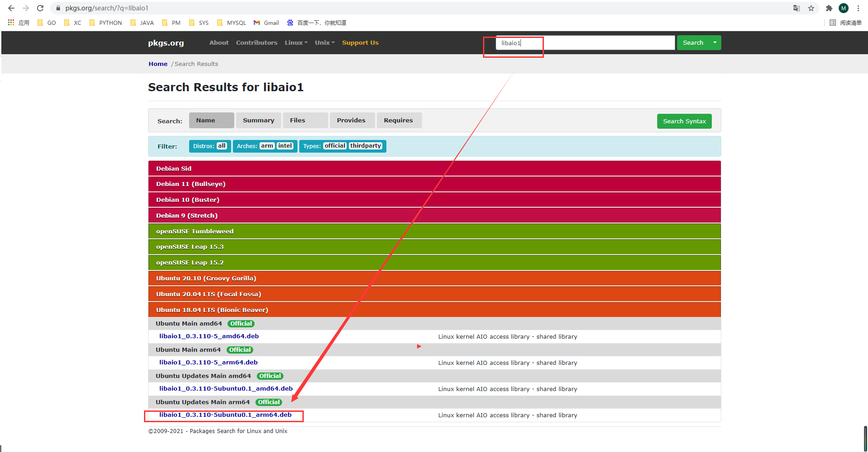Expand the Debian Sid section
This screenshot has width=868, height=452.
pyautogui.click(x=434, y=168)
